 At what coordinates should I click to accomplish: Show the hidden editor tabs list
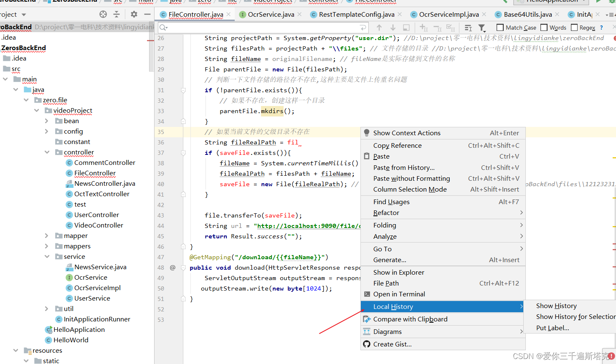(x=611, y=15)
